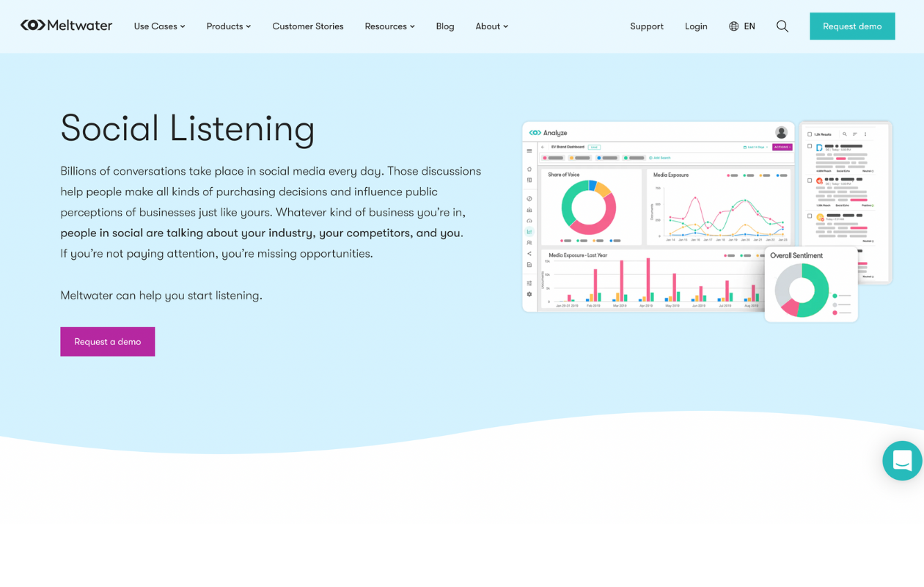This screenshot has width=924, height=587.
Task: Go to Support
Action: point(647,26)
